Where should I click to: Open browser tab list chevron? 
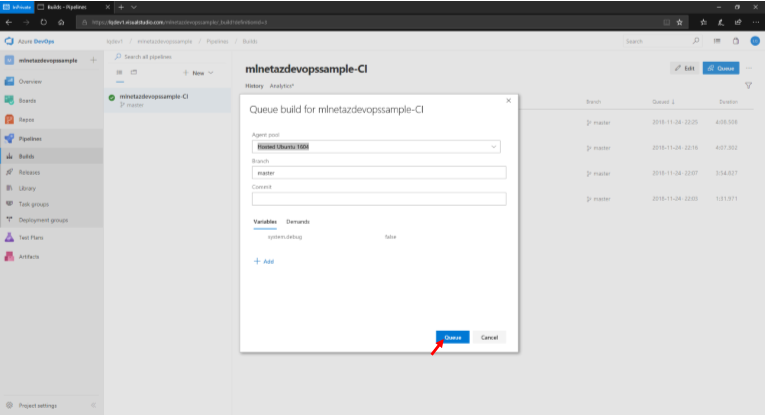[134, 7]
